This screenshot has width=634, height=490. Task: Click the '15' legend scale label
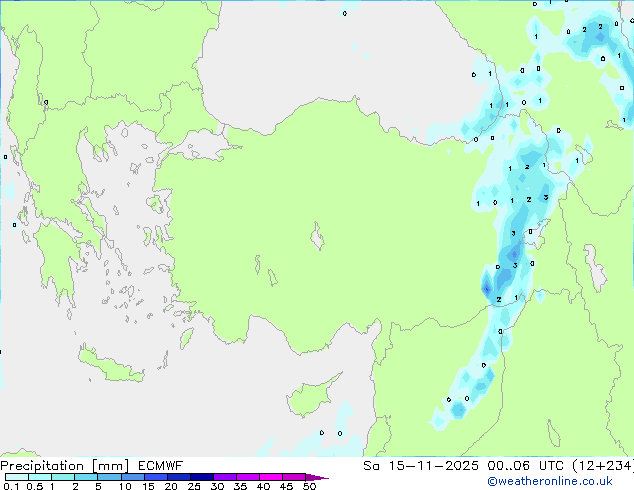148,486
